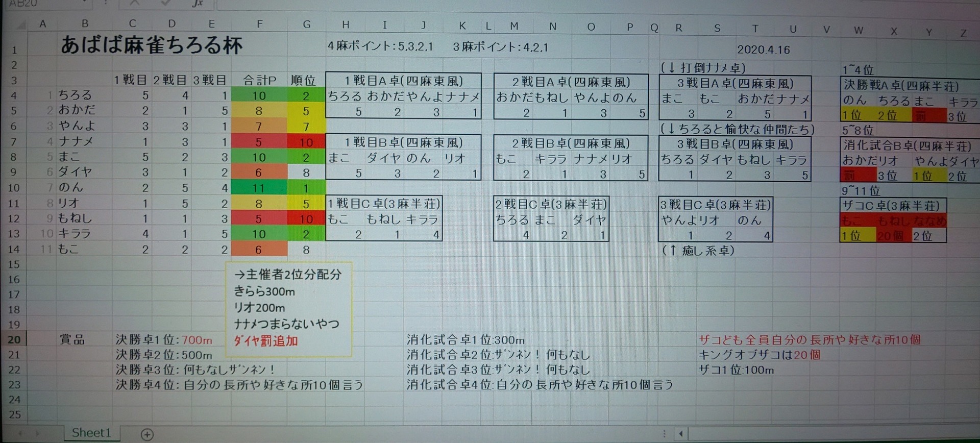This screenshot has width=980, height=443.
Task: Click the ザコ1位:100m cell
Action: coord(736,370)
